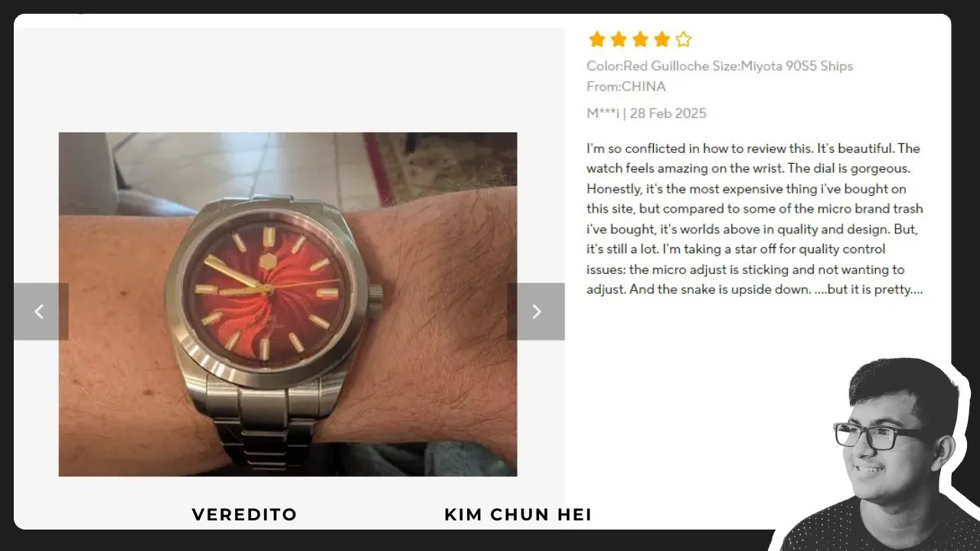Advance to the next review photo arrow
Viewport: 980px width, 551px height.
(536, 311)
